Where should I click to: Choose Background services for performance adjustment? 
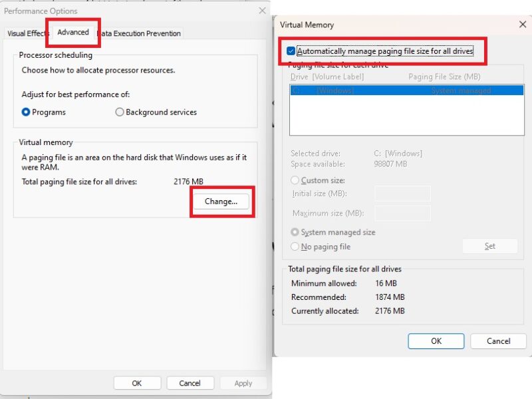pyautogui.click(x=119, y=112)
